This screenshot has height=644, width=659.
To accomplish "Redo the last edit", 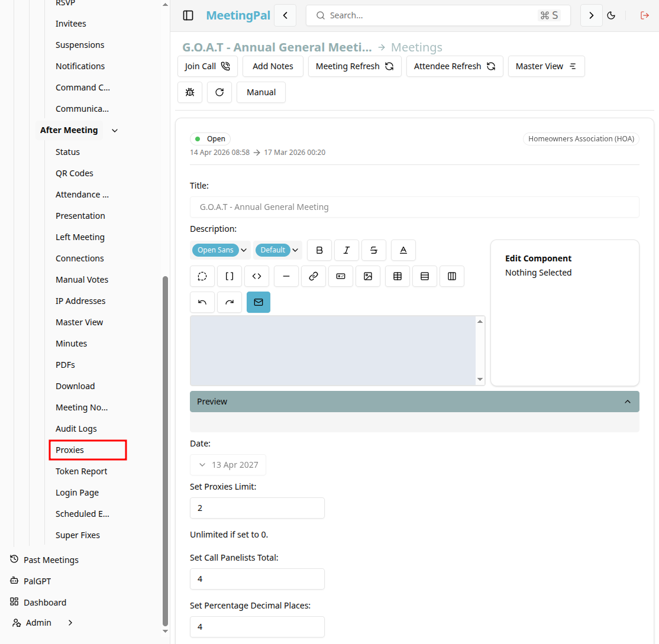I will [230, 302].
